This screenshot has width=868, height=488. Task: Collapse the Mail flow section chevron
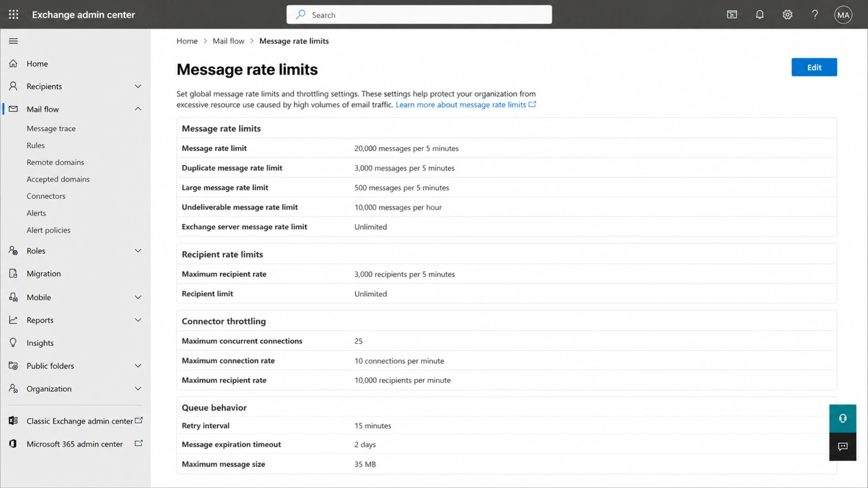coord(138,109)
